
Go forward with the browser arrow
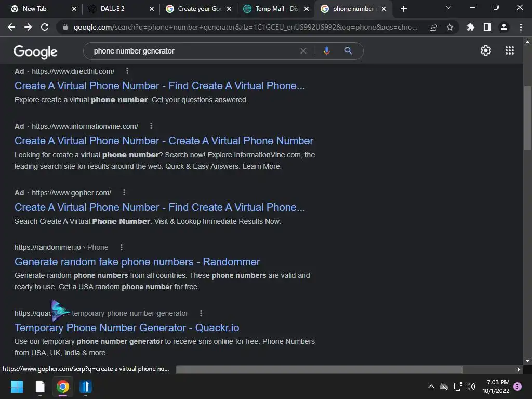click(x=28, y=27)
